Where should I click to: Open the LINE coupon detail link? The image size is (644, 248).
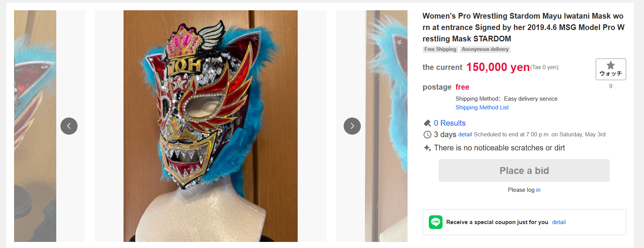coord(559,222)
